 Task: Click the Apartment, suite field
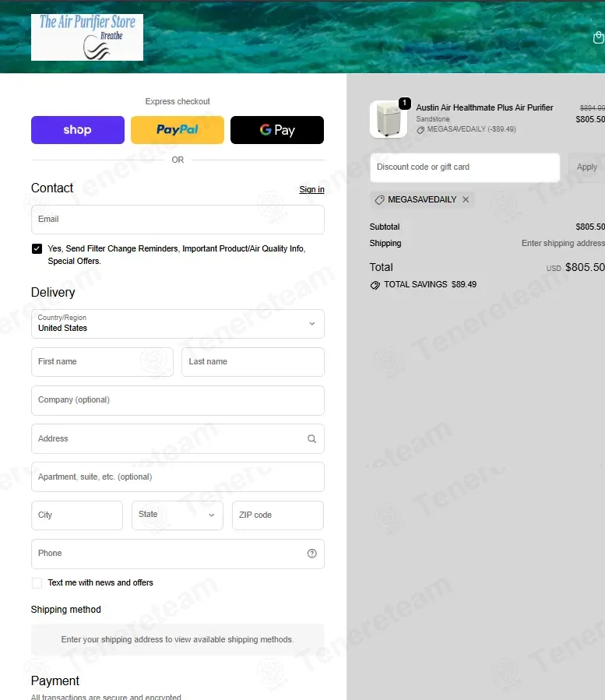[x=178, y=477]
